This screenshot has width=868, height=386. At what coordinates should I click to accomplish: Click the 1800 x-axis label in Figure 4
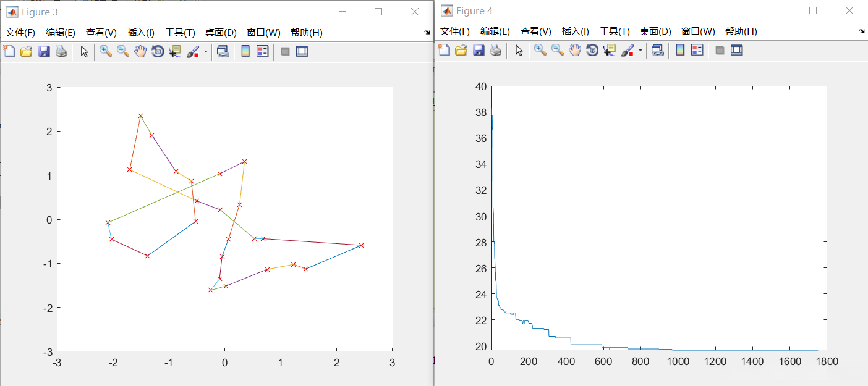827,361
